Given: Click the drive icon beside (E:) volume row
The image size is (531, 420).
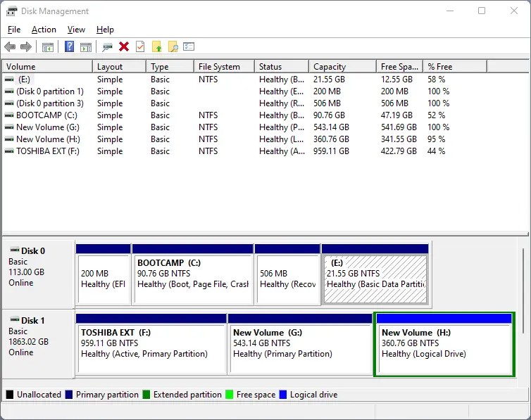Looking at the screenshot, I should [x=9, y=79].
